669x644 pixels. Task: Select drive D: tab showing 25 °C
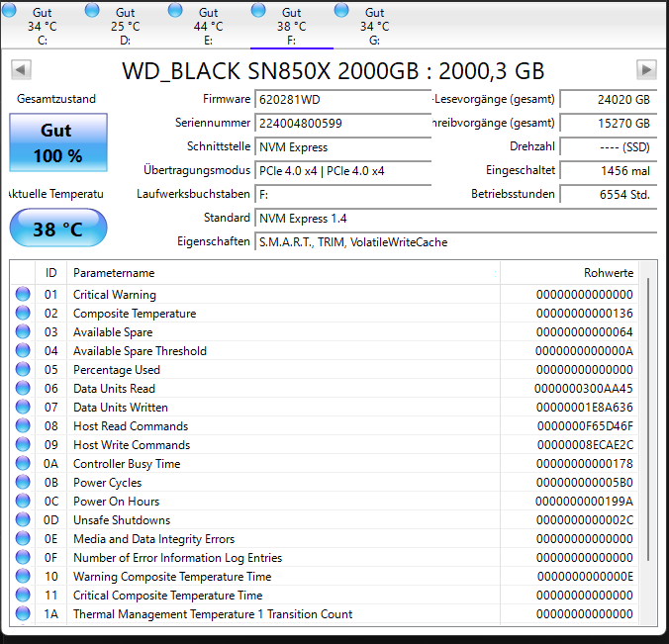tap(126, 26)
